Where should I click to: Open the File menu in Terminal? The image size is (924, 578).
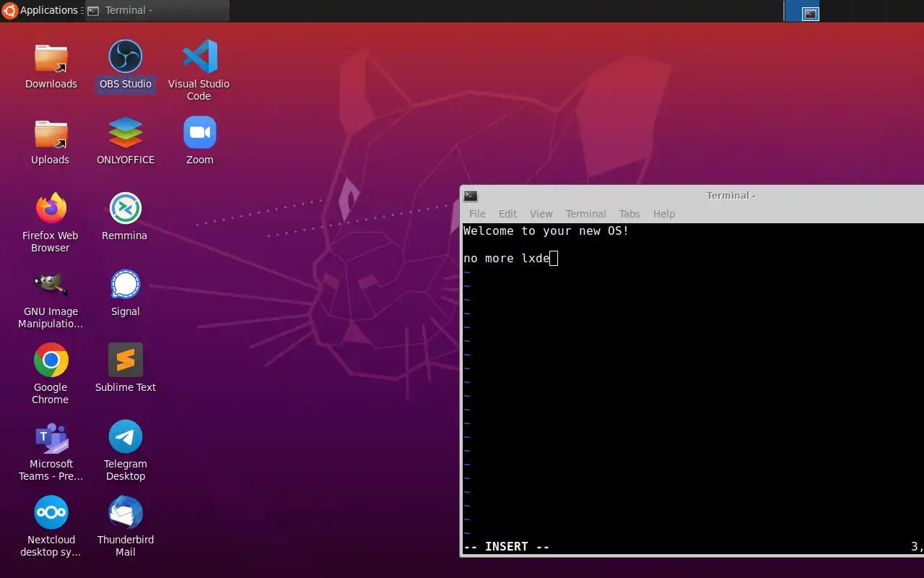click(477, 214)
